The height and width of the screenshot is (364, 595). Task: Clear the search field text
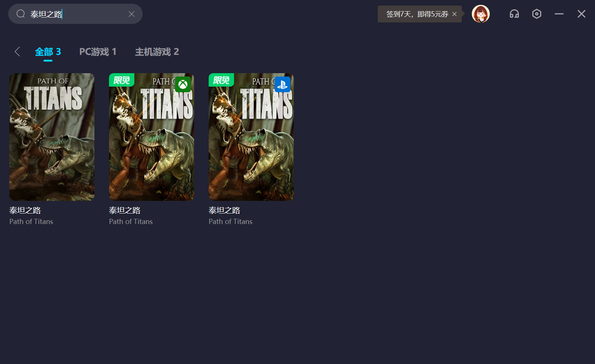pyautogui.click(x=131, y=14)
